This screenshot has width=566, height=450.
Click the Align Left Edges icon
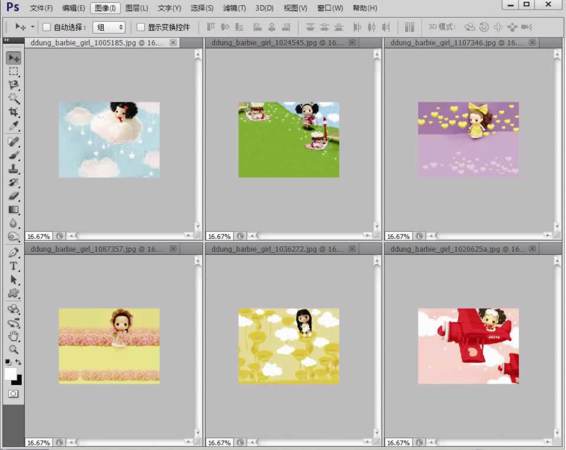pos(257,27)
